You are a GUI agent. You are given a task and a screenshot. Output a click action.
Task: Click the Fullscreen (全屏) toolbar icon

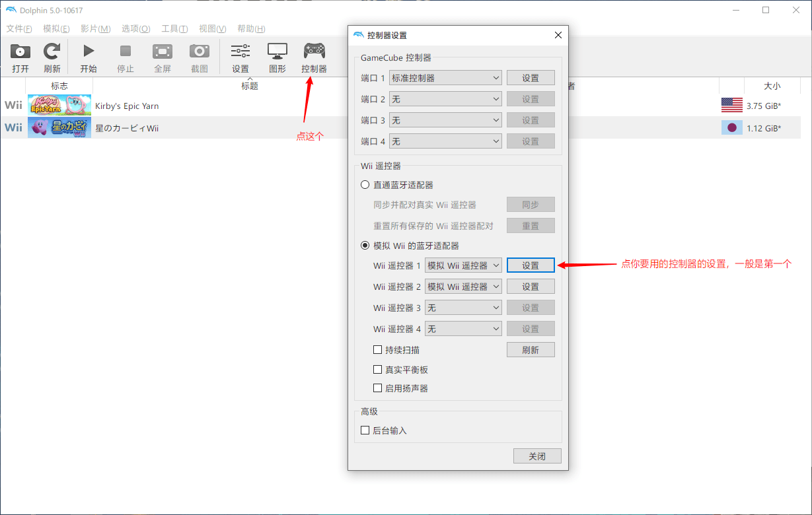click(163, 51)
